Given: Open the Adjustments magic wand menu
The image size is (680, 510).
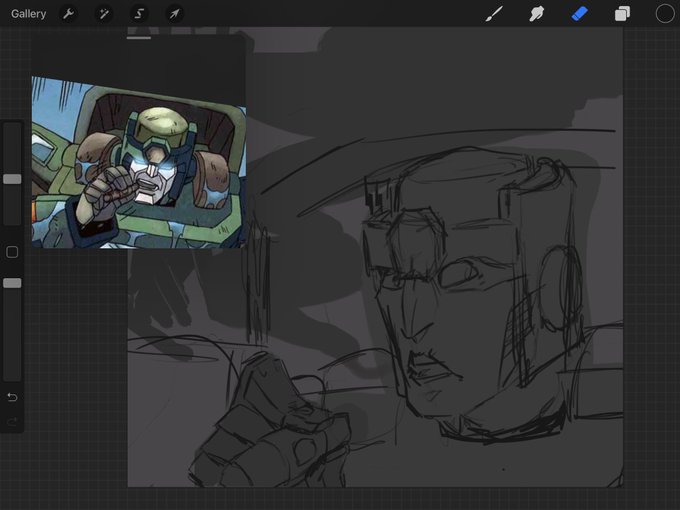Looking at the screenshot, I should [104, 14].
